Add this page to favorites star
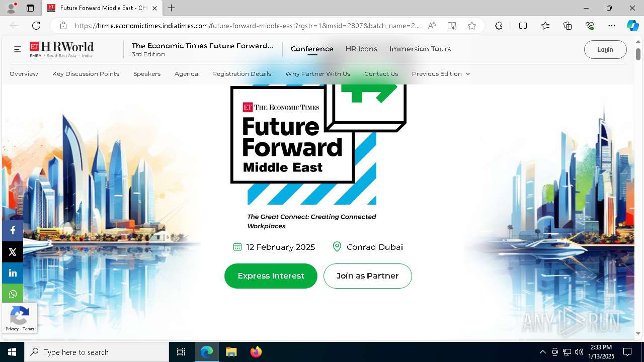644x362 pixels. 472,26
